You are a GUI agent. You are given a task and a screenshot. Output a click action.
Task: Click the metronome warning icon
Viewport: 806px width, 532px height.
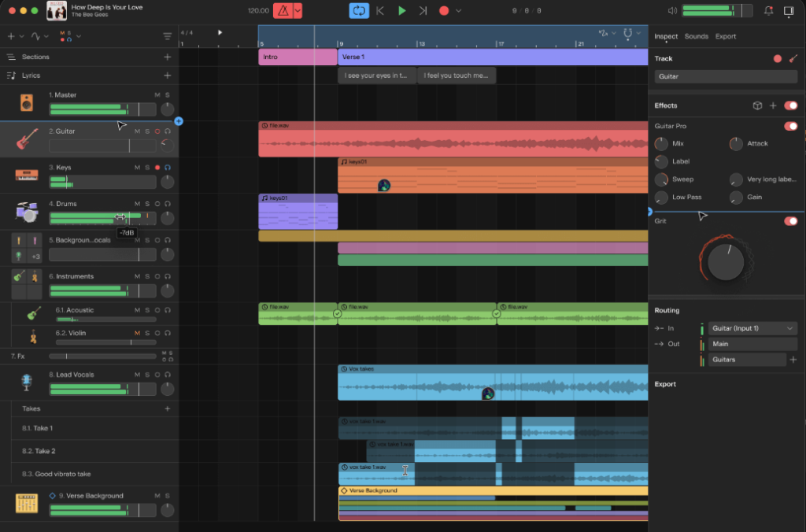282,11
